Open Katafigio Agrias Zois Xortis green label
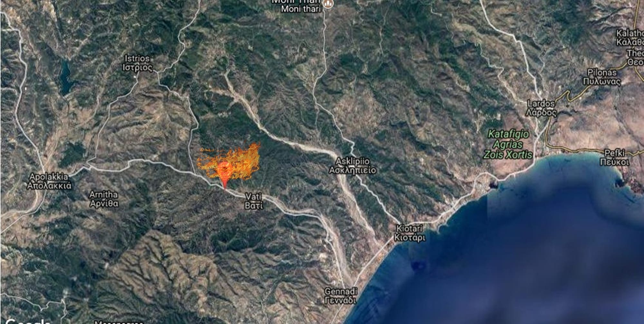This screenshot has height=324, width=644. tap(508, 144)
